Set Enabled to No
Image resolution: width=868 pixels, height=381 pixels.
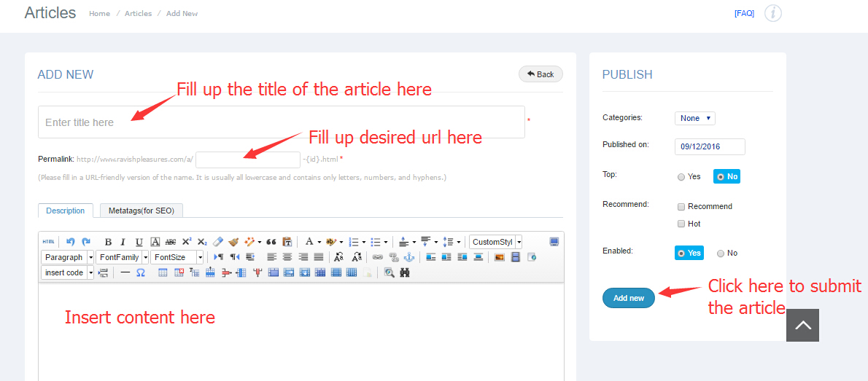pos(721,254)
